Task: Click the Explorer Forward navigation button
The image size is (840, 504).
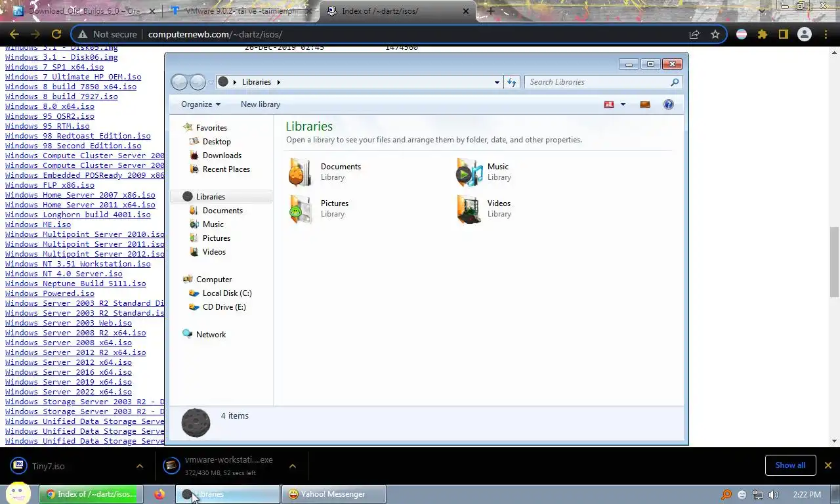Action: pyautogui.click(x=198, y=82)
